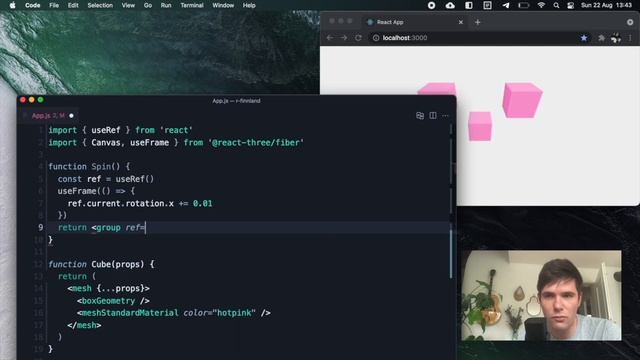The image size is (640, 360).
Task: Open the View menu
Action: click(128, 5)
